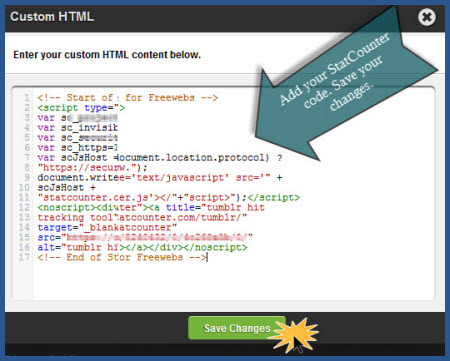Viewport: 450px width, 361px height.
Task: Click the target="_blank" code line
Action: point(107,228)
